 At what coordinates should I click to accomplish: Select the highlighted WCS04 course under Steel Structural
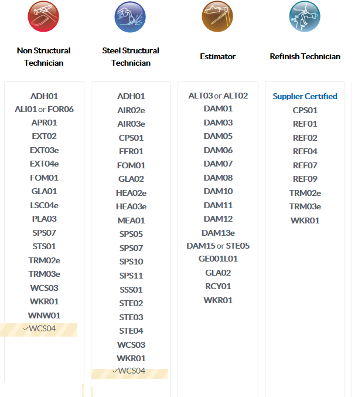coord(132,371)
